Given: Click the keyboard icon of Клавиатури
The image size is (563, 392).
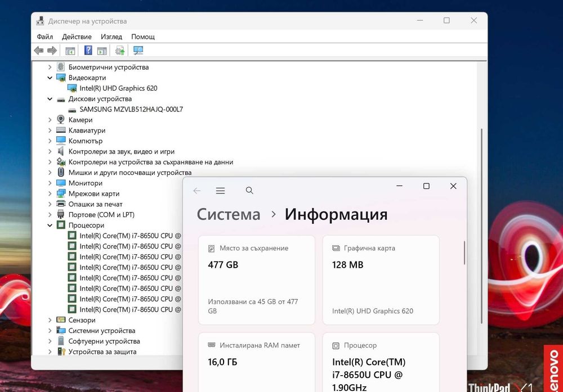Looking at the screenshot, I should pos(61,130).
